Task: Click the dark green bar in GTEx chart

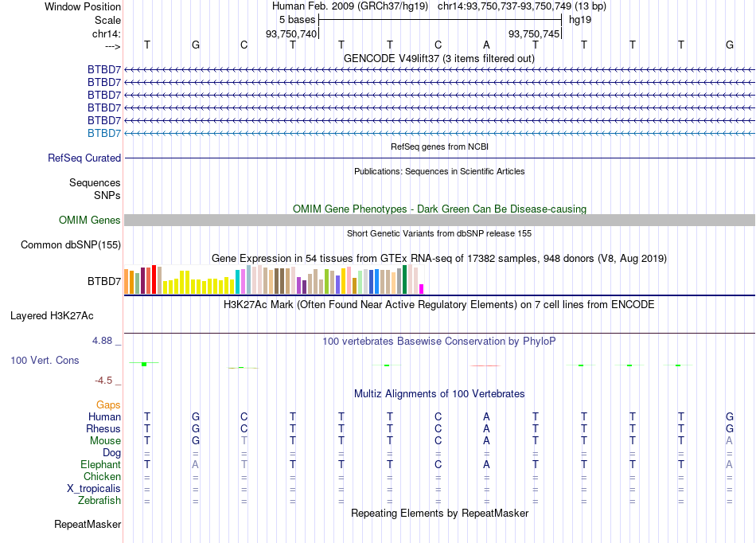Action: pos(404,279)
